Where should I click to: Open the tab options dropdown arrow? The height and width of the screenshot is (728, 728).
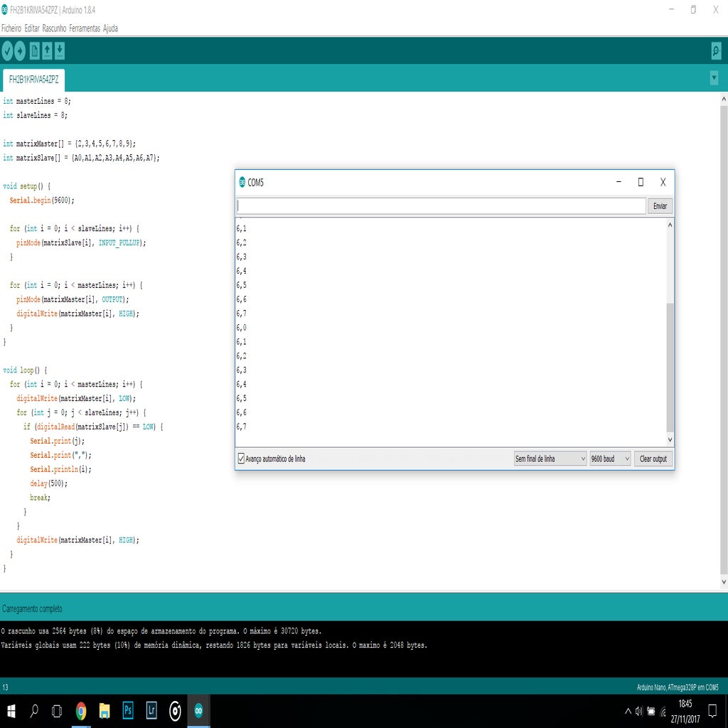pyautogui.click(x=714, y=77)
